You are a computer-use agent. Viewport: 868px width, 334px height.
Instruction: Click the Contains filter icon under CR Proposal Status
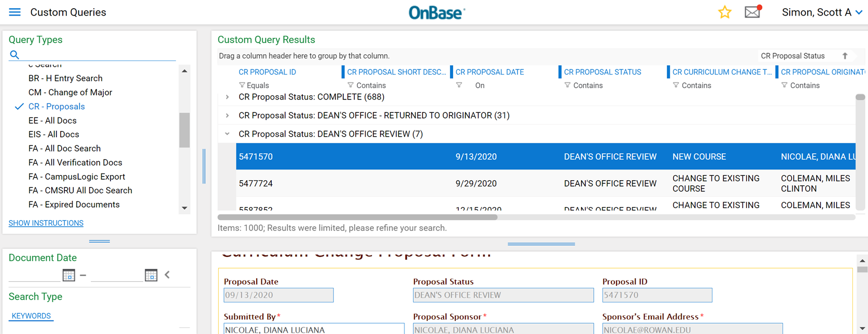567,85
